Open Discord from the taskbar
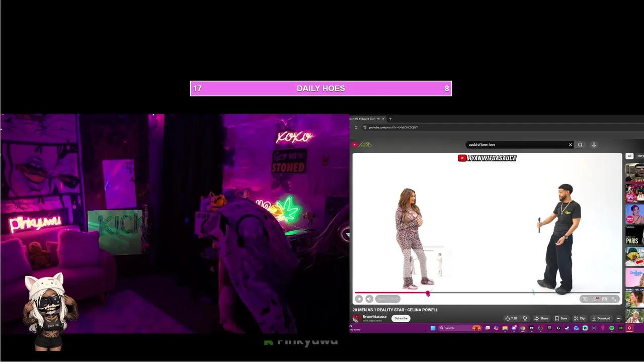Image resolution: width=644 pixels, height=362 pixels. point(514,328)
